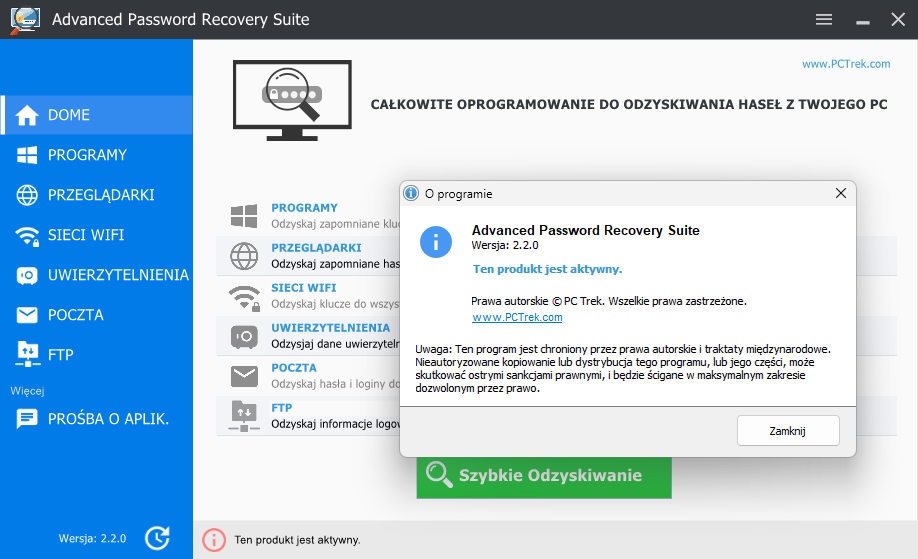Click the 'Prawa autorskie © PC Trek' line

(x=609, y=301)
